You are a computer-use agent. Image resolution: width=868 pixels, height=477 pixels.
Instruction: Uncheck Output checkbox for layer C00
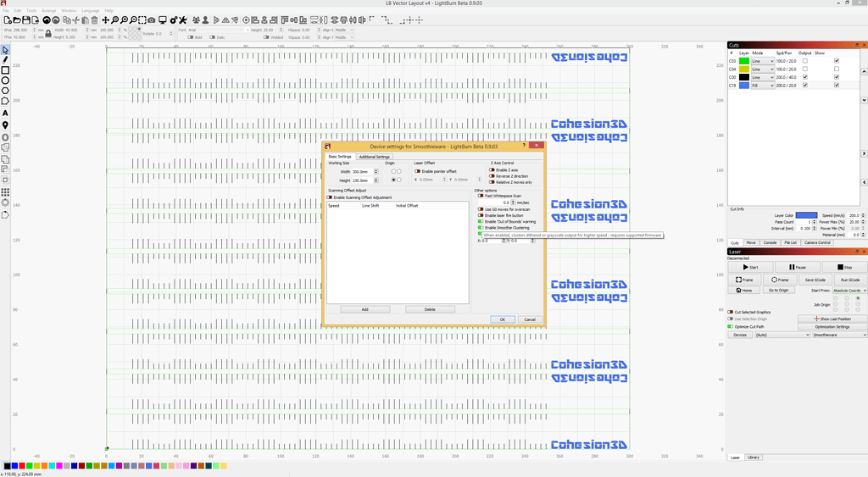click(805, 77)
